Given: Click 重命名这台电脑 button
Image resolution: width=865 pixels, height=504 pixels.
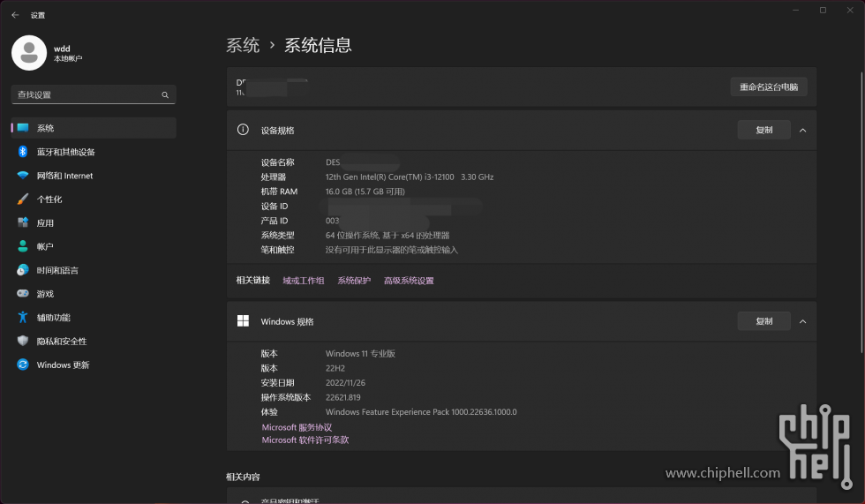Looking at the screenshot, I should point(769,87).
